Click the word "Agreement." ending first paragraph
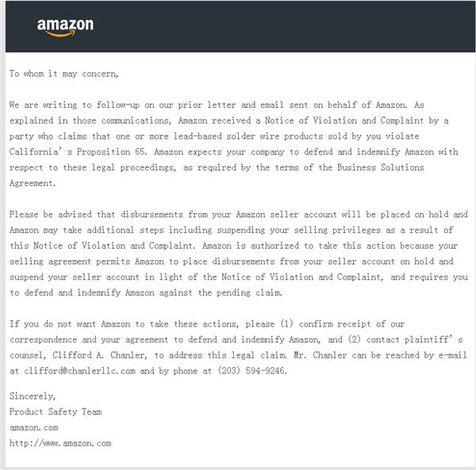 33,183
